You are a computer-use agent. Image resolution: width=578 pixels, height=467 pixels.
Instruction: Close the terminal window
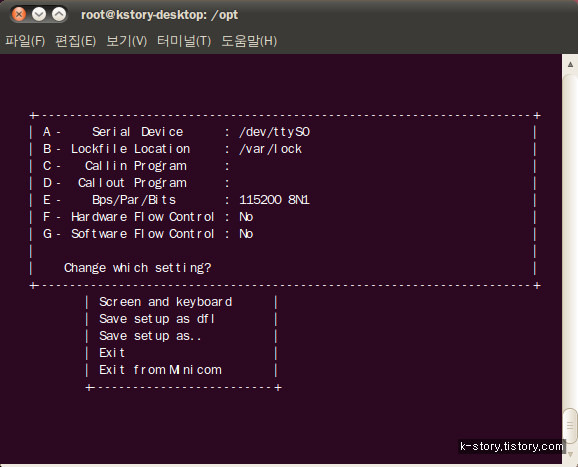click(19, 15)
